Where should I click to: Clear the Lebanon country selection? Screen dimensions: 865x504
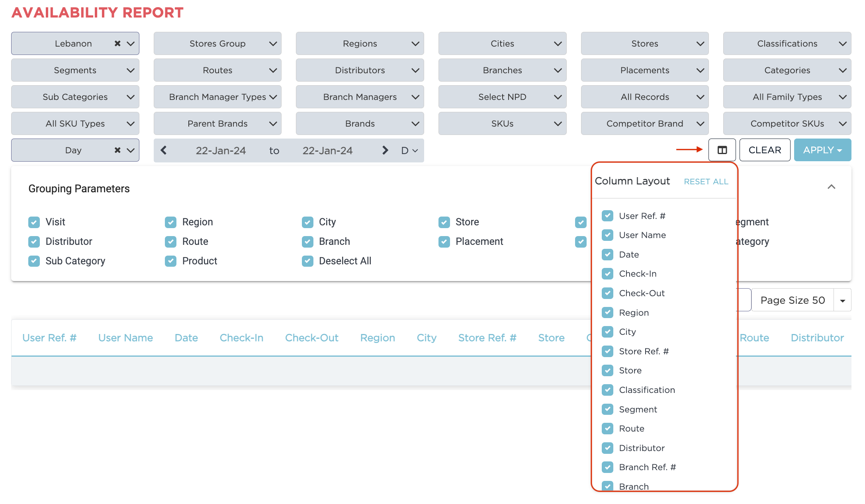coord(117,43)
